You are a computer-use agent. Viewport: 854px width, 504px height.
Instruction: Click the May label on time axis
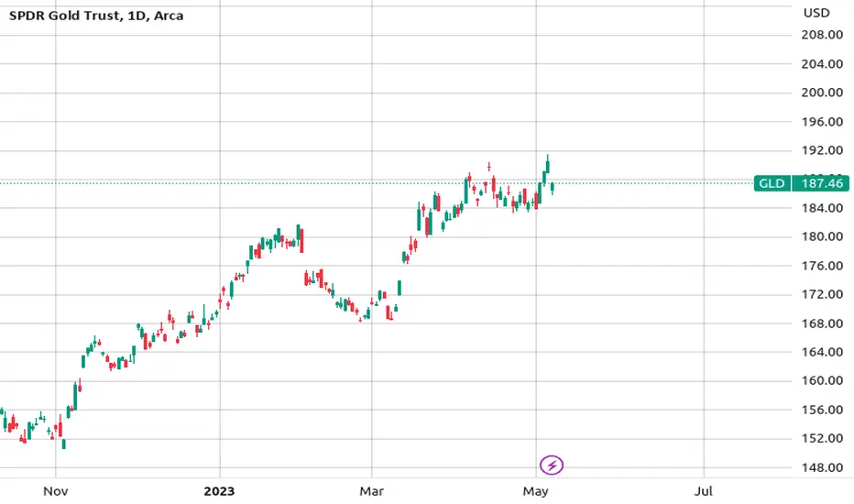click(x=535, y=491)
